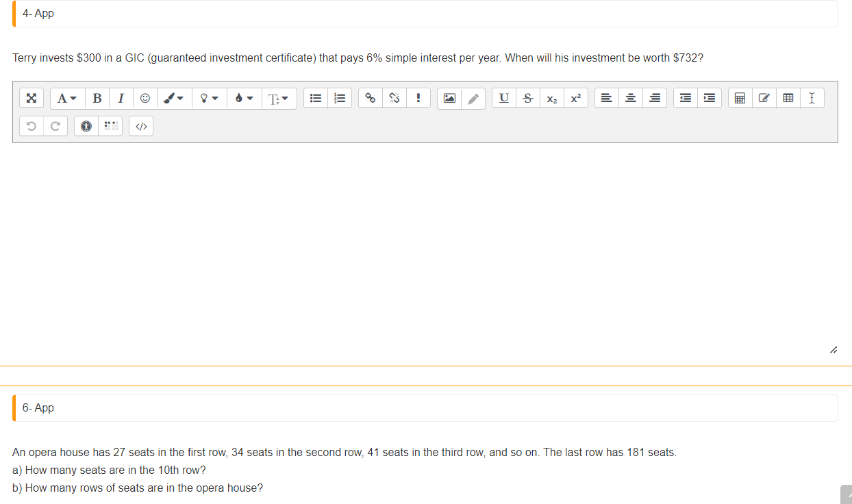Click the '6- App' question heading

click(x=38, y=407)
